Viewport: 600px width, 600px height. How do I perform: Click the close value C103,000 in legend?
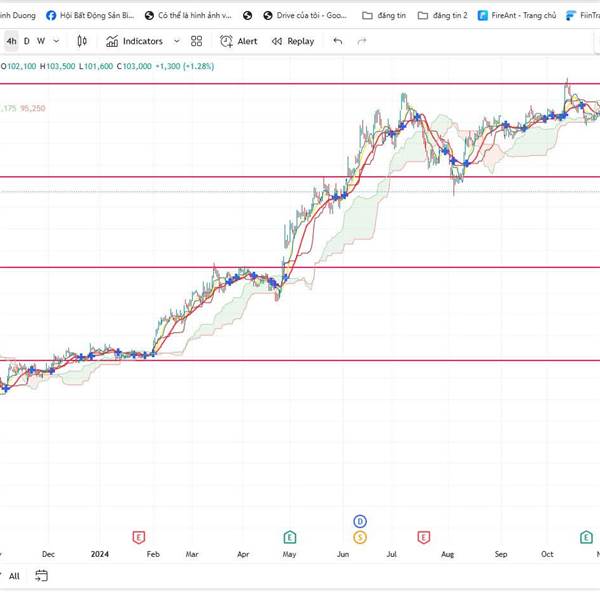click(x=134, y=66)
